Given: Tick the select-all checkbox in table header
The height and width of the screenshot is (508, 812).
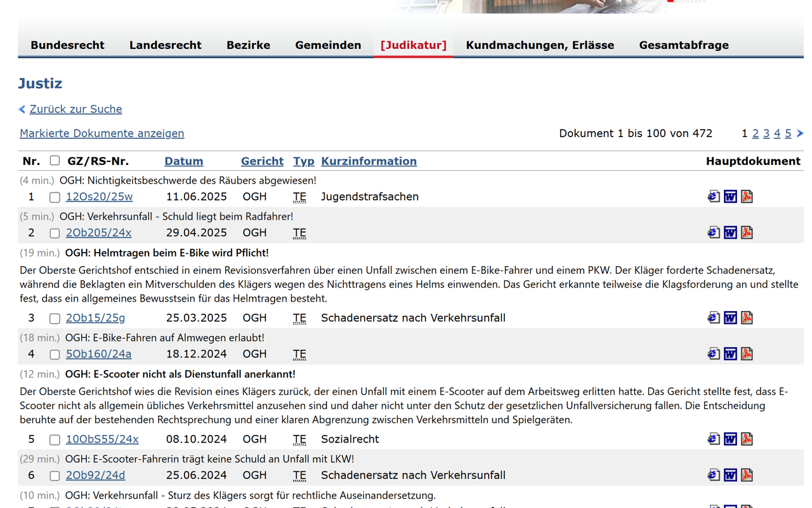Looking at the screenshot, I should pyautogui.click(x=55, y=161).
